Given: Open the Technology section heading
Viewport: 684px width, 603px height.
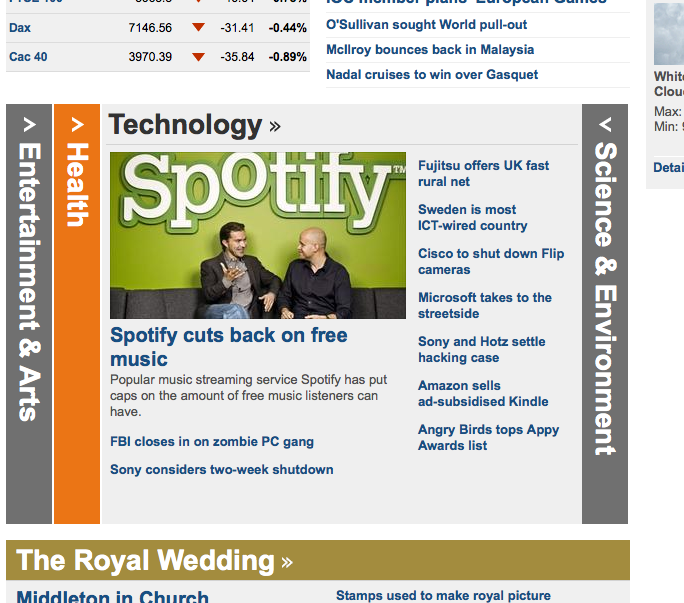Looking at the screenshot, I should coord(195,125).
